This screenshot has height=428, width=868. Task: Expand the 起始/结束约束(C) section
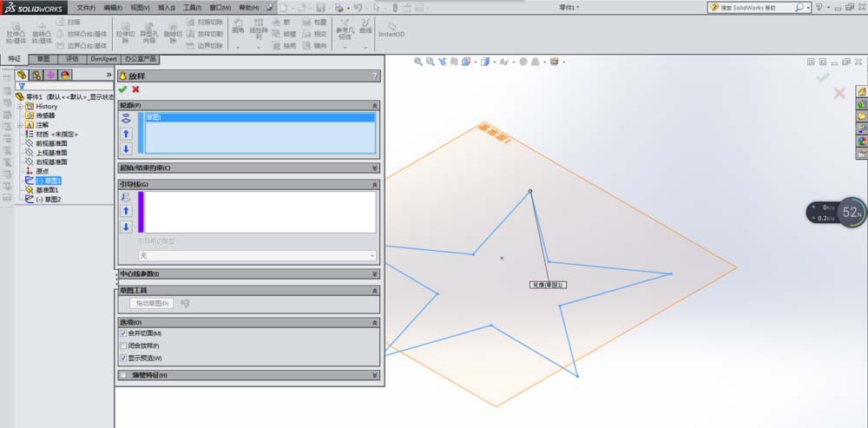(375, 168)
